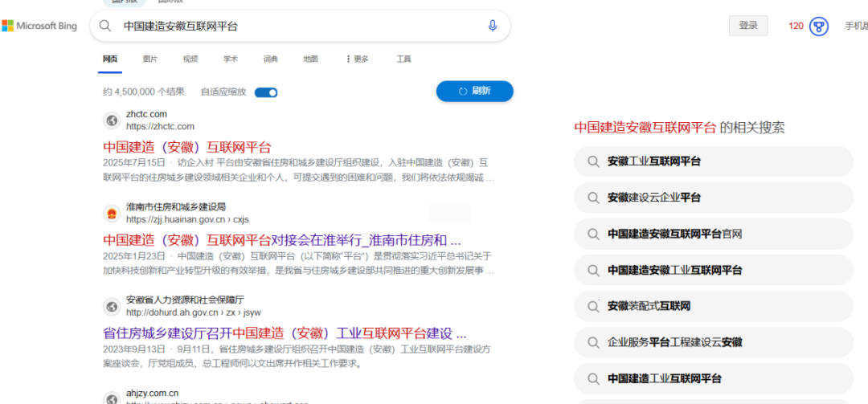Click the blue 刷新 button
The image size is (868, 404).
(x=474, y=92)
